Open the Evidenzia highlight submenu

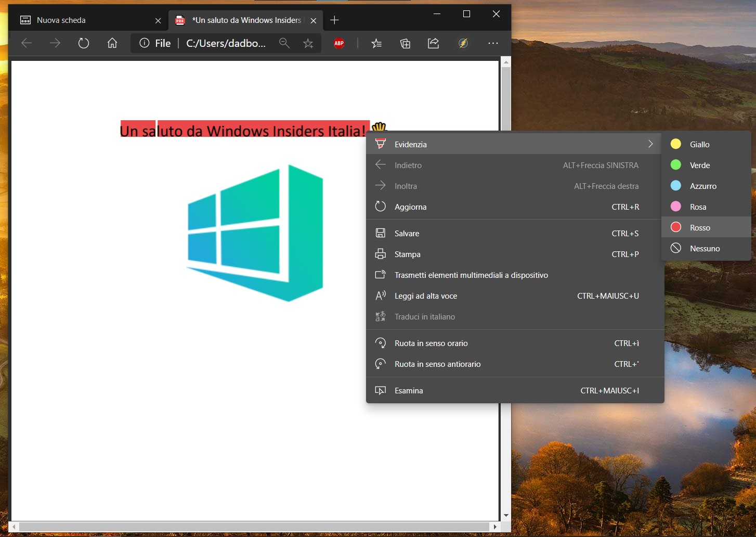514,144
